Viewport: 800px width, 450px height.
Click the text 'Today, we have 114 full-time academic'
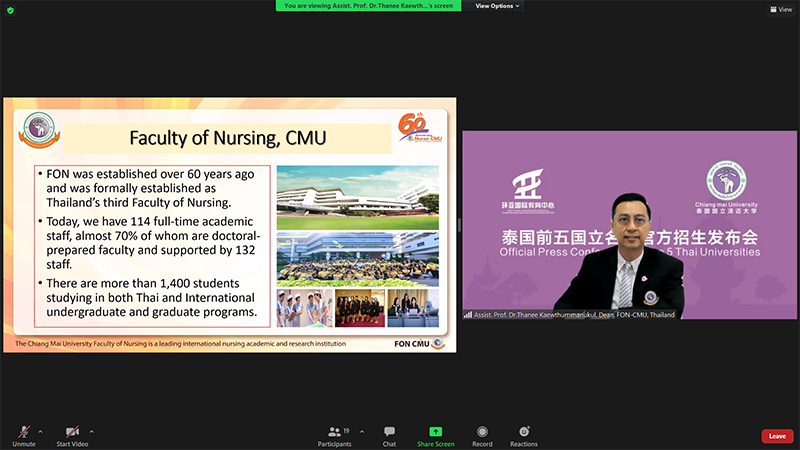[x=149, y=221]
